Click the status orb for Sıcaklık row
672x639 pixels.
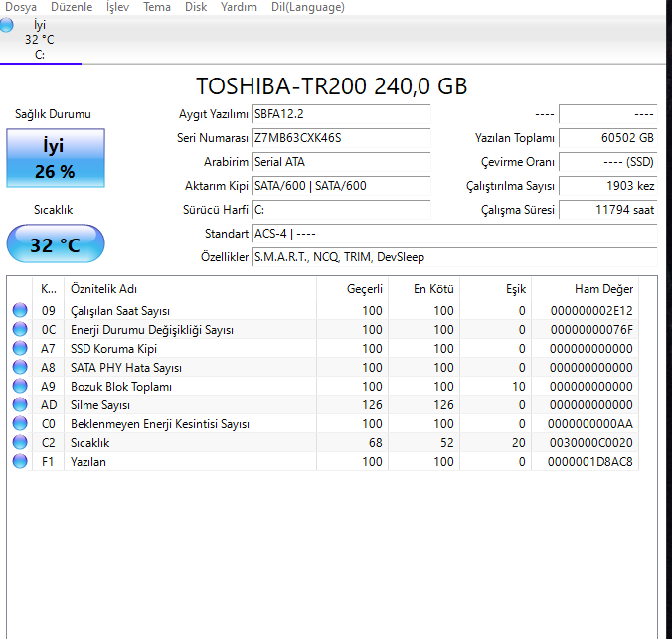(x=20, y=442)
